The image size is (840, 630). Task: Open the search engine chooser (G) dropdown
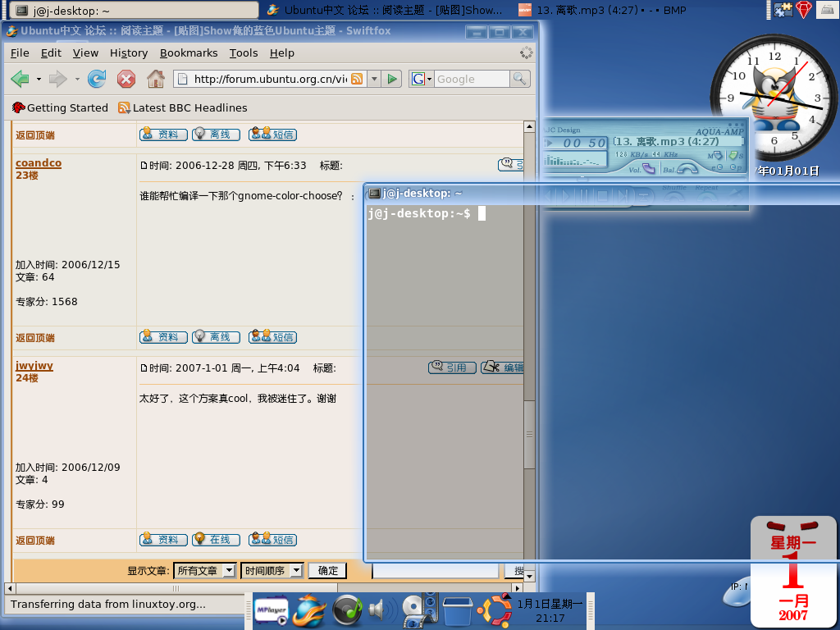point(421,80)
